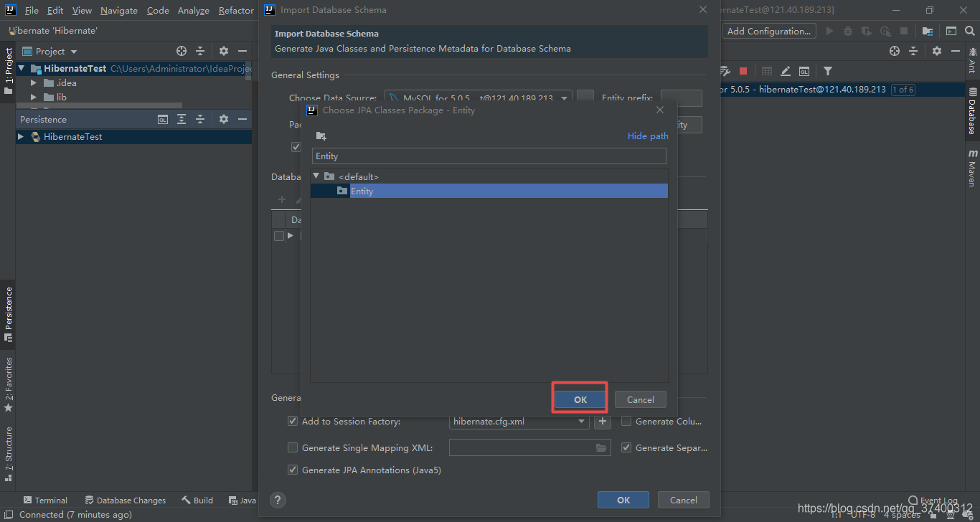Open Project panel settings gear

pyautogui.click(x=224, y=51)
